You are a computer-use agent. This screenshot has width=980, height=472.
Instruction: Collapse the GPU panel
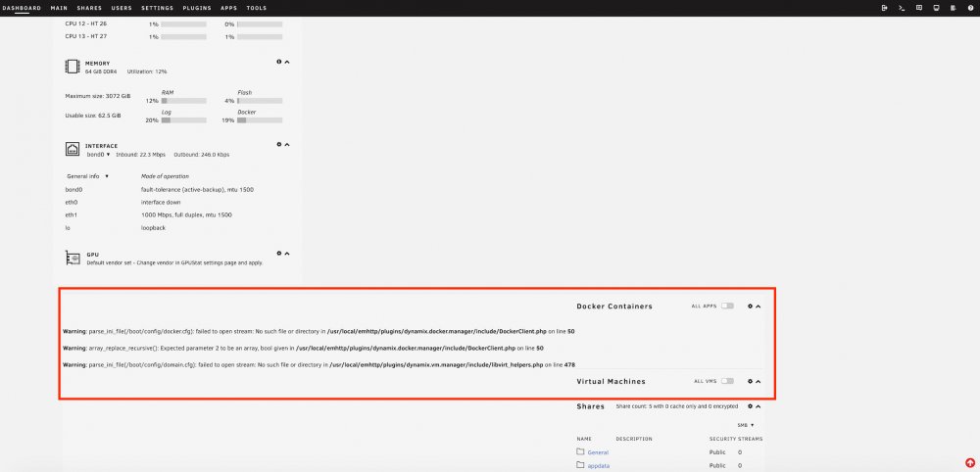287,254
